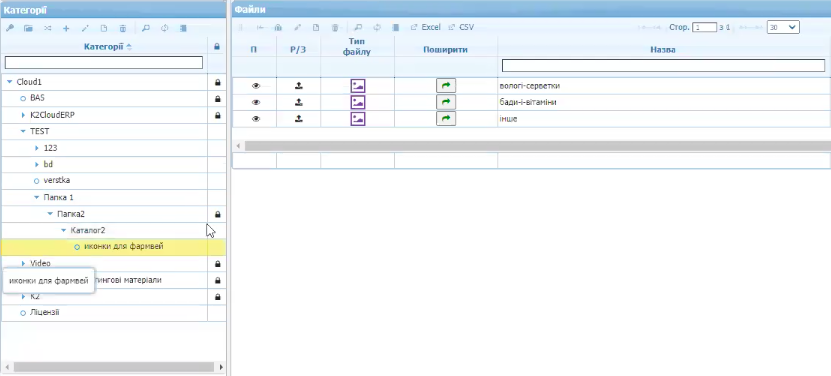Click the trash delete icon in Файли toolbar
This screenshot has height=376, width=831.
335,28
